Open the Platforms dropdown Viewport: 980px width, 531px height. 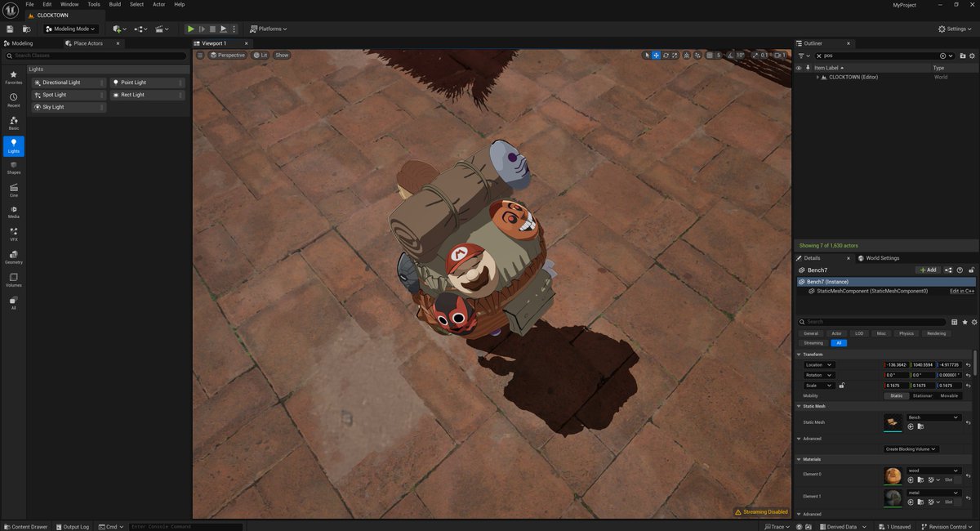pyautogui.click(x=269, y=29)
